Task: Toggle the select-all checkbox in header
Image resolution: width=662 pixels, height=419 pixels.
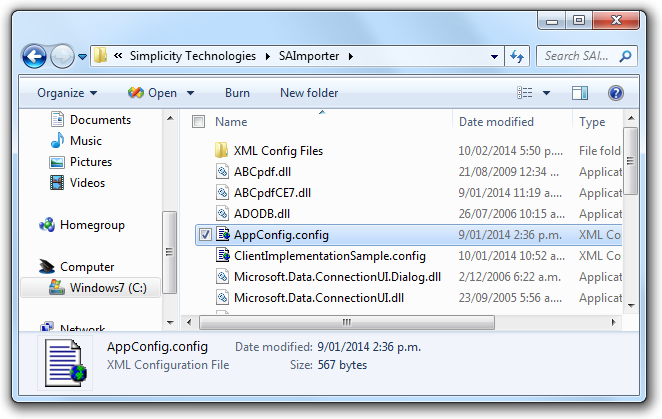Action: click(x=198, y=122)
